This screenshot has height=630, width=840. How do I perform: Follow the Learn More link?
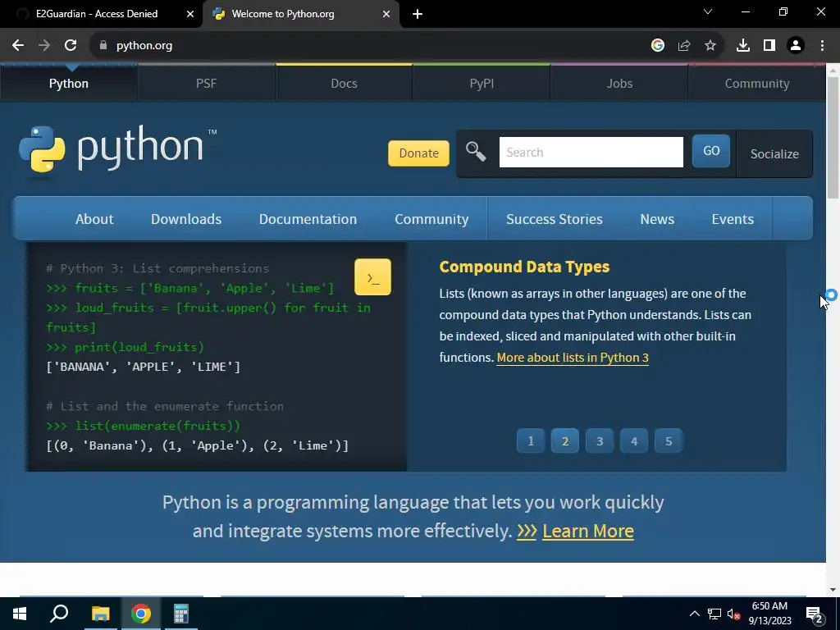[587, 531]
